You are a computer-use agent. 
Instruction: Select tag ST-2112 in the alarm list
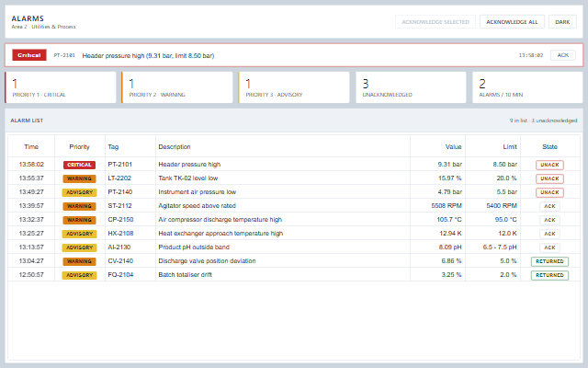click(119, 206)
